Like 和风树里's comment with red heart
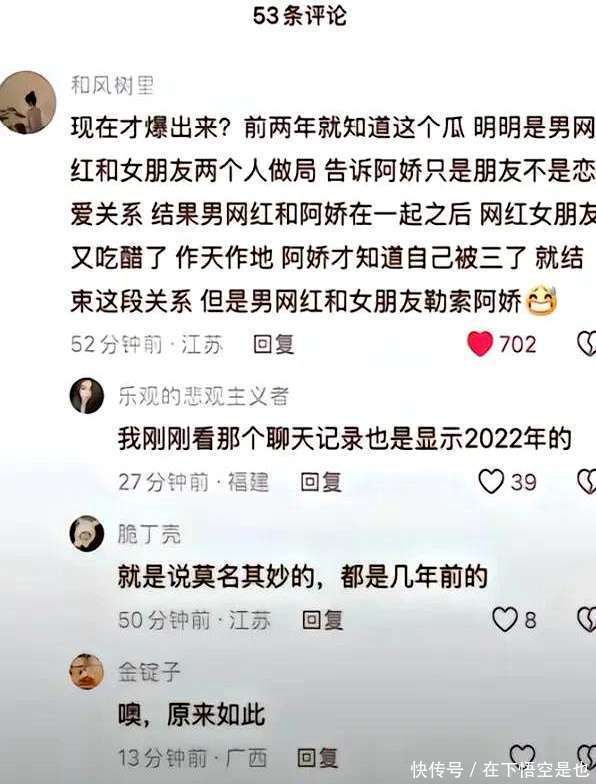Image resolution: width=596 pixels, height=784 pixels. click(480, 344)
